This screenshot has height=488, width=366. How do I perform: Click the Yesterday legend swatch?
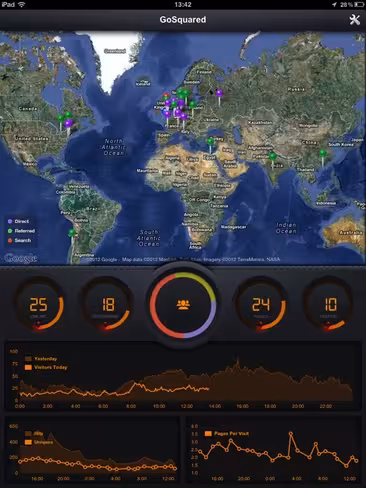click(28, 359)
